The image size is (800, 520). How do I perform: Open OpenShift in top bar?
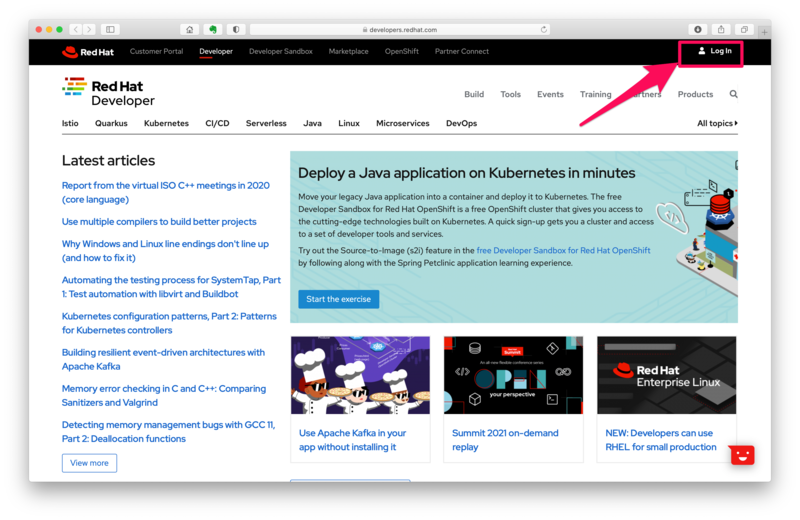coord(402,52)
